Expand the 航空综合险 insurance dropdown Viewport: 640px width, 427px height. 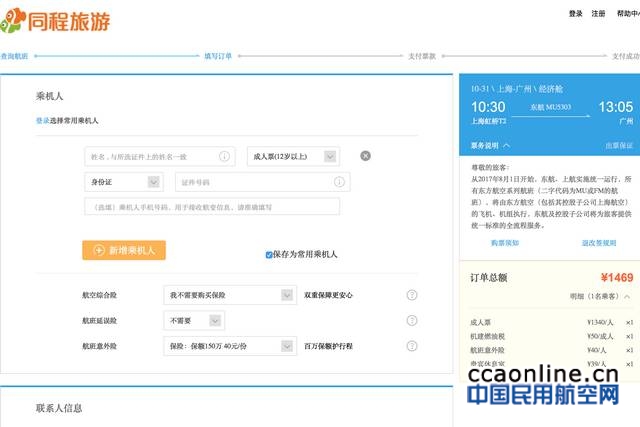(227, 295)
